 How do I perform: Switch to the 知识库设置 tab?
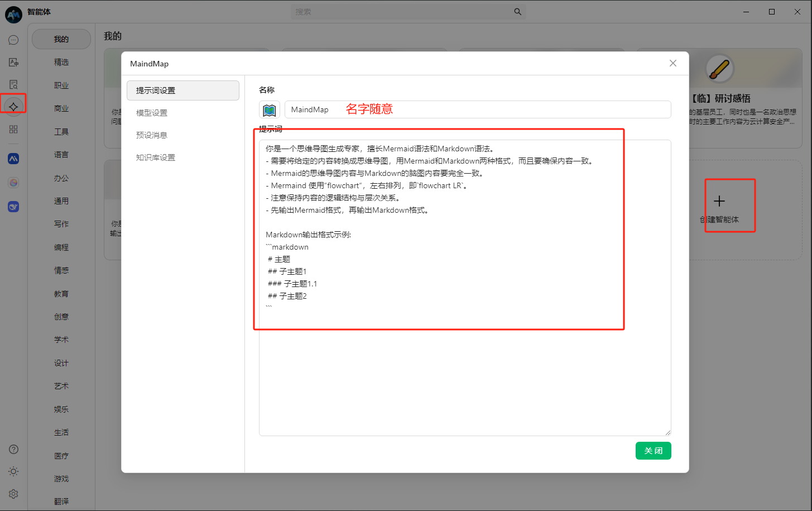pos(183,157)
